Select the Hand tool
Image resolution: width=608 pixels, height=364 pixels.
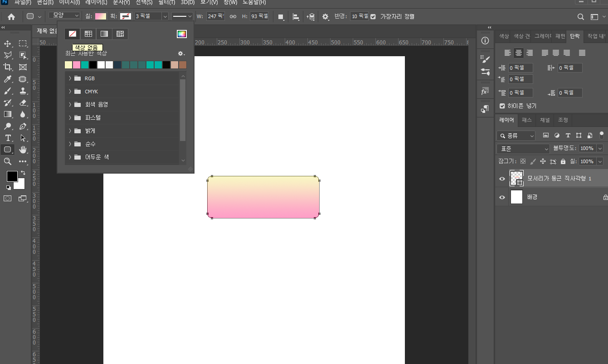pyautogui.click(x=23, y=150)
